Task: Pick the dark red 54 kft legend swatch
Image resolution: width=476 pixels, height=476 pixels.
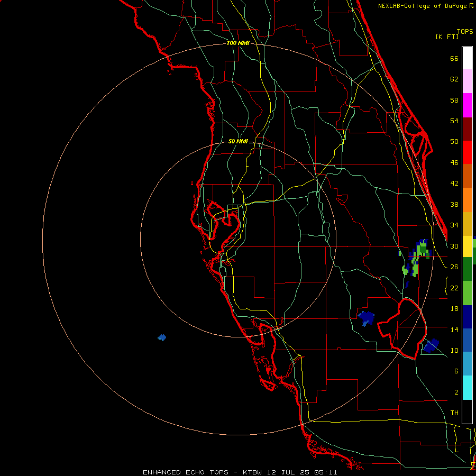Action: tap(467, 129)
